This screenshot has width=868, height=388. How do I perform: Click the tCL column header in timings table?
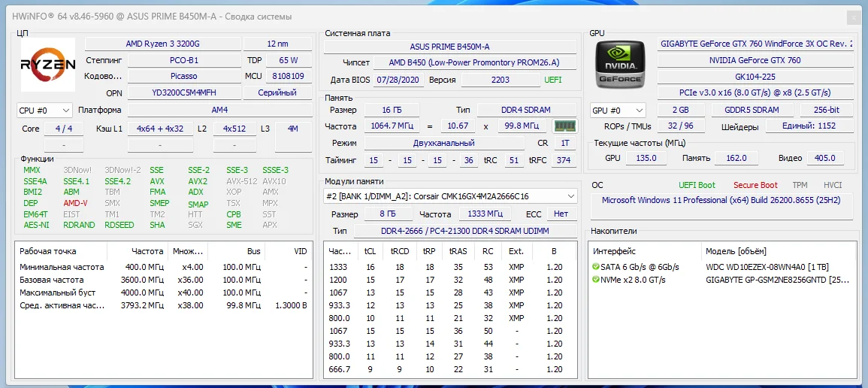tap(370, 251)
